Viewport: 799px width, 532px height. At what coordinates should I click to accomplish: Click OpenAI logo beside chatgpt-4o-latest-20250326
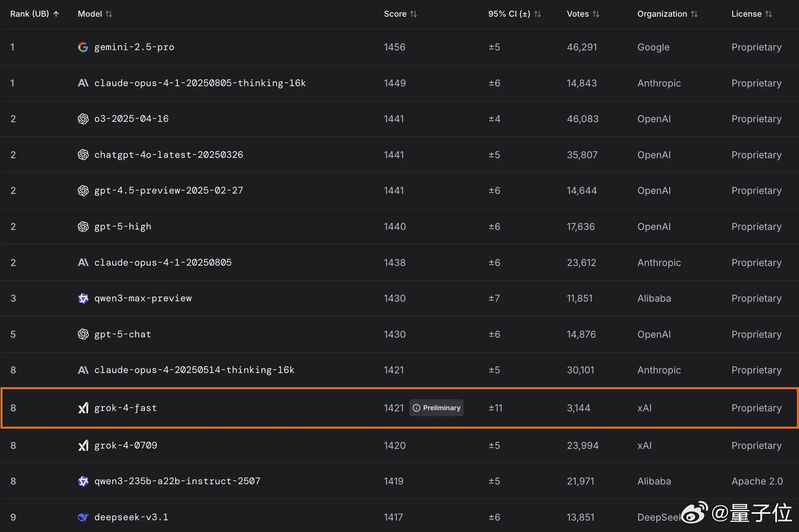point(83,155)
